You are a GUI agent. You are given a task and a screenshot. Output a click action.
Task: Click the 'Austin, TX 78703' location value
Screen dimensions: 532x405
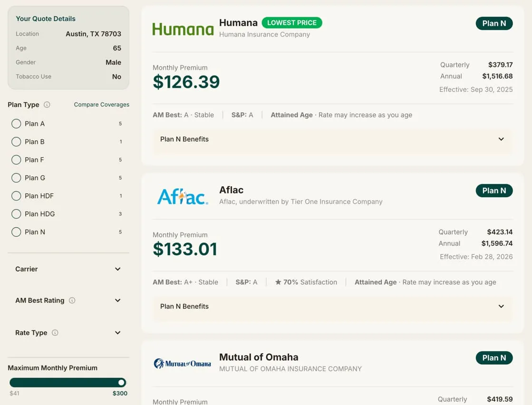(x=93, y=34)
